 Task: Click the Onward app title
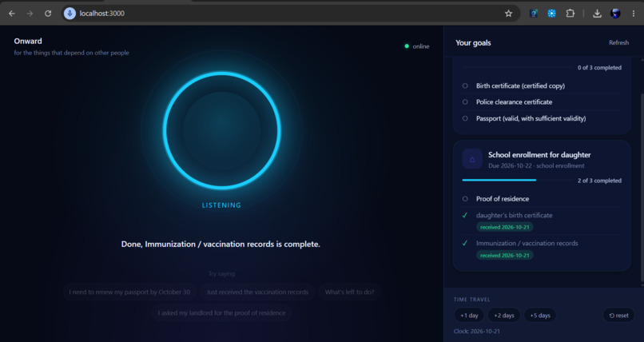coord(28,41)
